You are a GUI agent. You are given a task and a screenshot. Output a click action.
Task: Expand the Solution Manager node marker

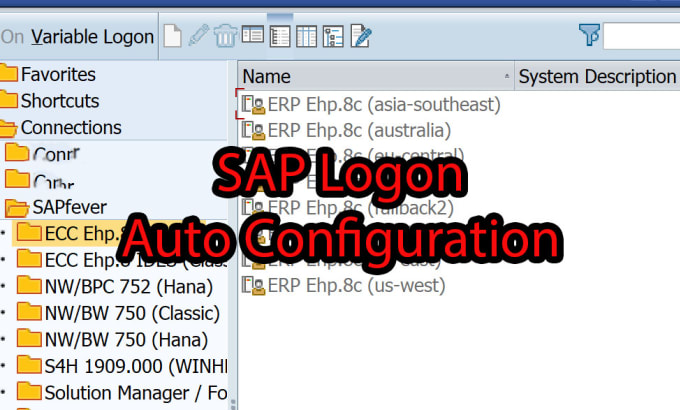click(3, 393)
